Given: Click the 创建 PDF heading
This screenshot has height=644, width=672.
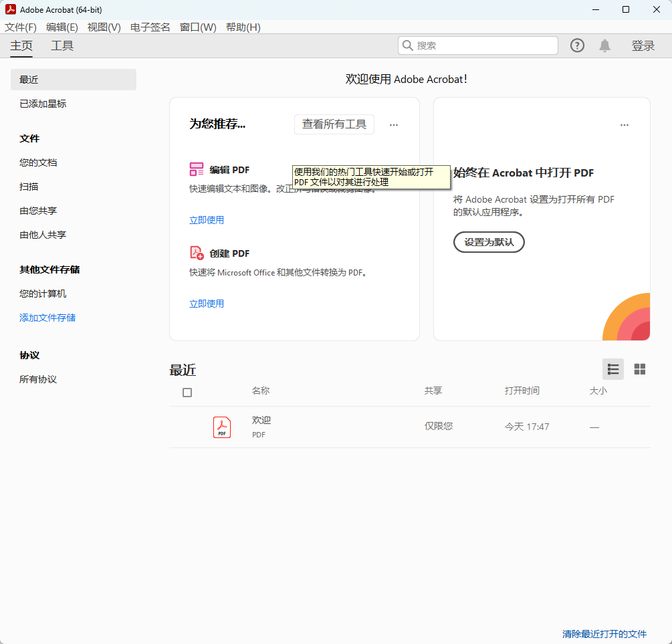Looking at the screenshot, I should click(x=229, y=253).
